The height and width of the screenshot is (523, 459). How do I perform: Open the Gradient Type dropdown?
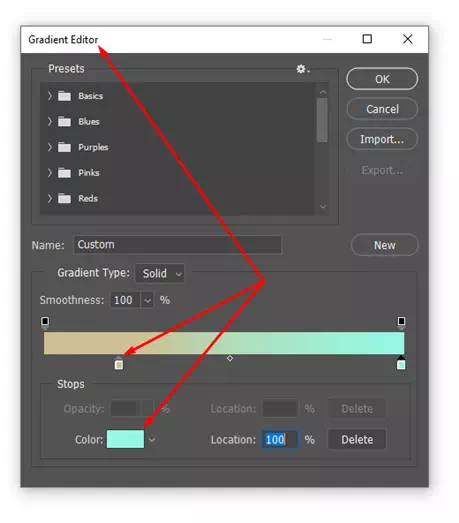[x=160, y=274]
